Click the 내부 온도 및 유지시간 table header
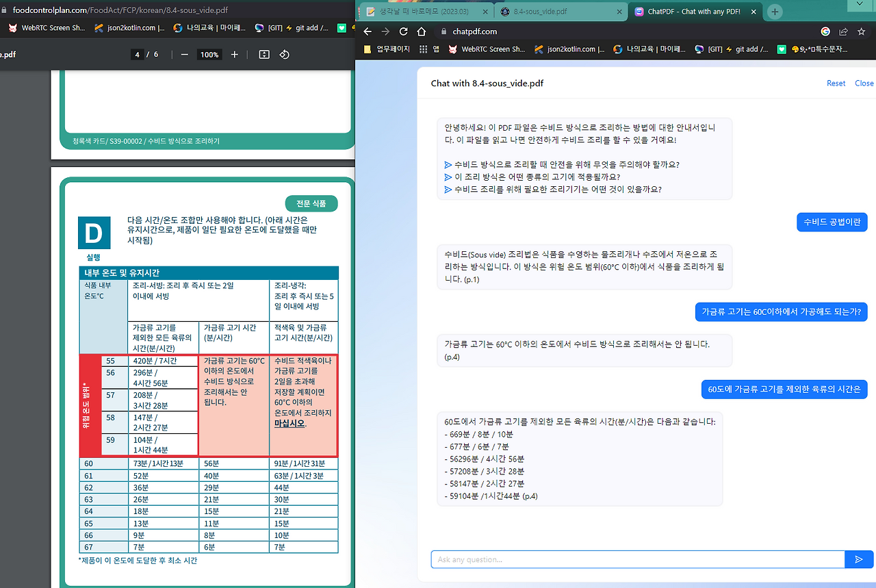 [209, 272]
